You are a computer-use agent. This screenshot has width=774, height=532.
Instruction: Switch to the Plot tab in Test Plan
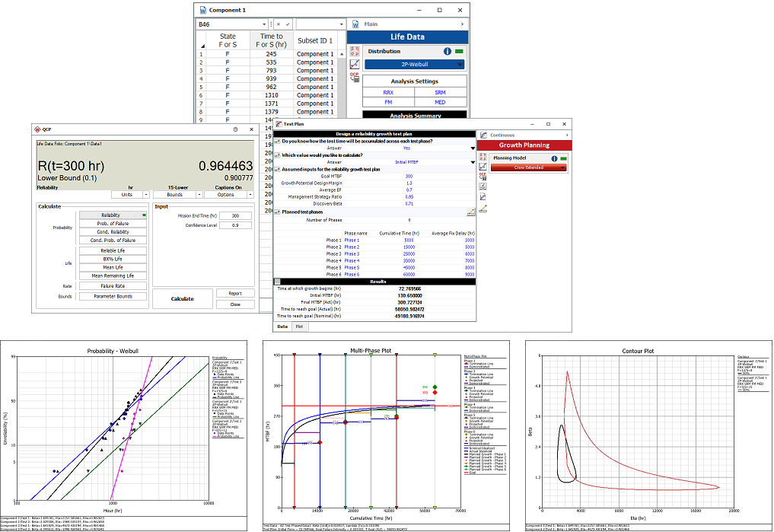pos(299,327)
